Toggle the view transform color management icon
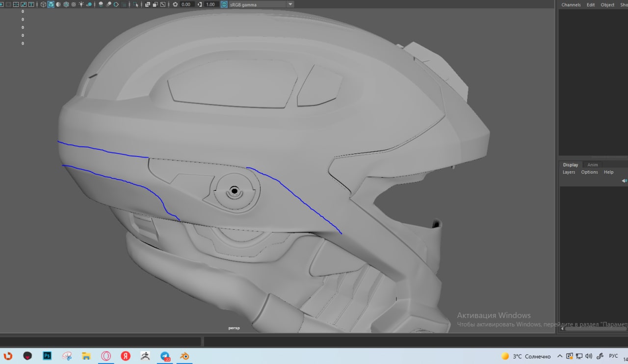Viewport: 628px width, 364px height. (x=224, y=4)
